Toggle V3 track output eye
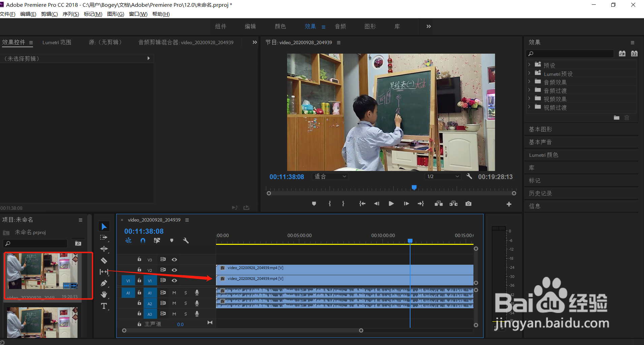This screenshot has width=644, height=345. 174,260
